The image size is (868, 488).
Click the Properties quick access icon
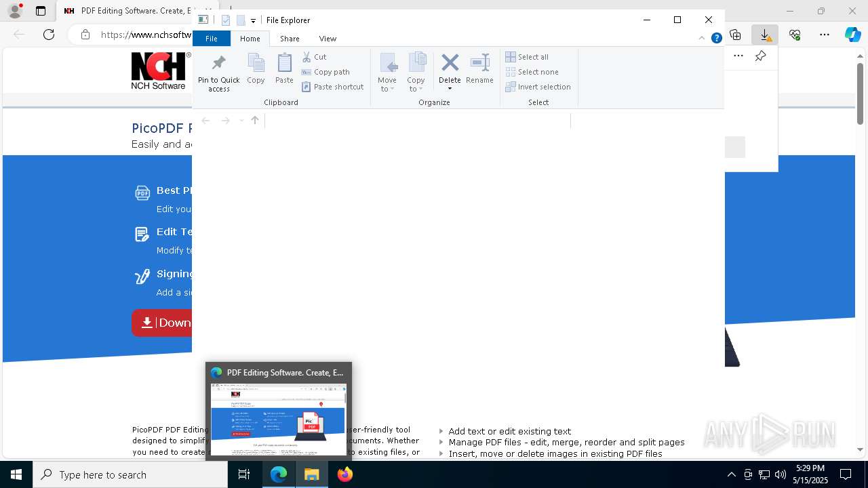pyautogui.click(x=226, y=20)
